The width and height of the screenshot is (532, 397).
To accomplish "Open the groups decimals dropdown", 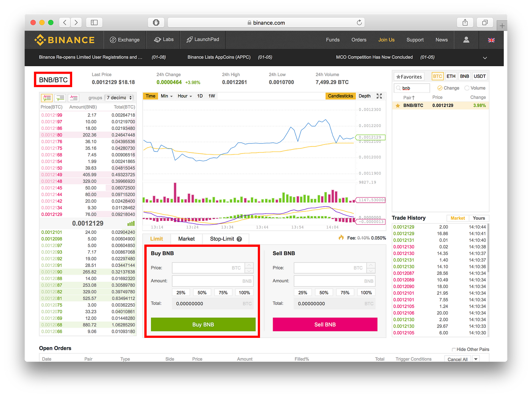I will pos(119,98).
